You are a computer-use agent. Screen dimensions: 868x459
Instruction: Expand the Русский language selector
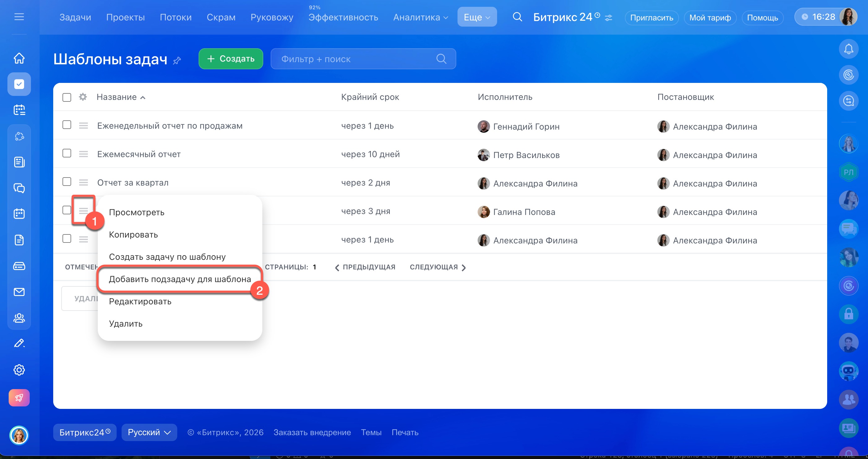(x=149, y=432)
